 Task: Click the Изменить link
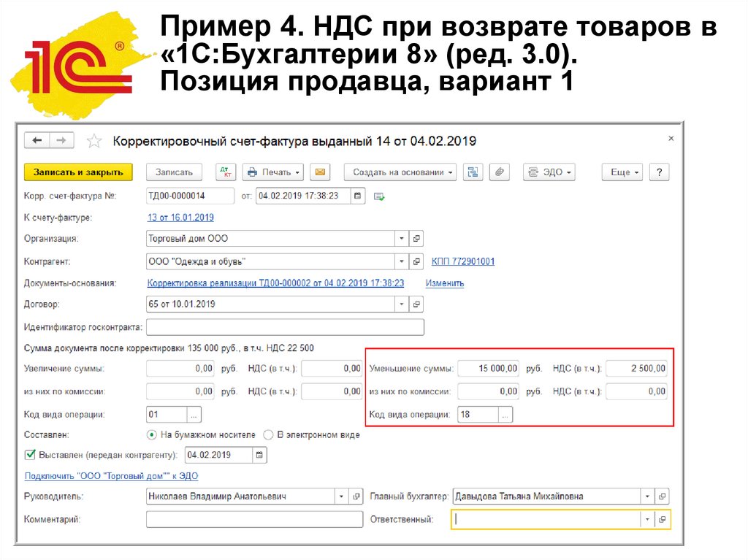pyautogui.click(x=445, y=283)
